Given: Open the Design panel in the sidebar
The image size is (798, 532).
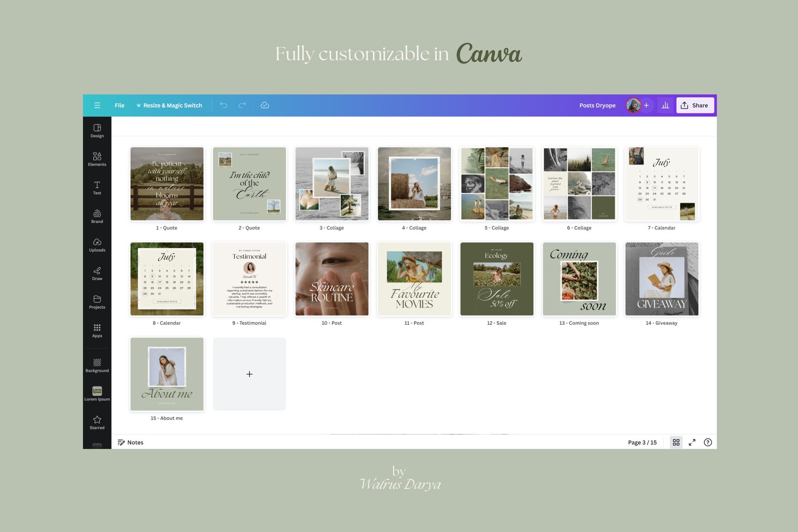Looking at the screenshot, I should [97, 130].
